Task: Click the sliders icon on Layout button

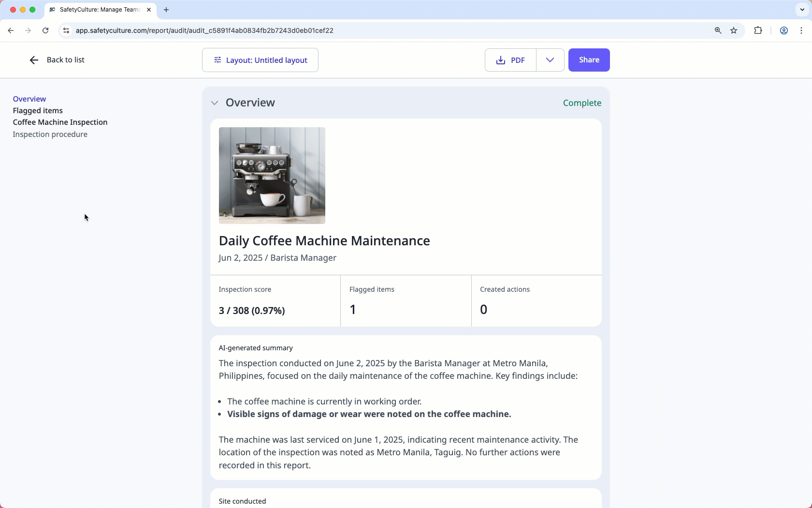Action: [x=217, y=60]
